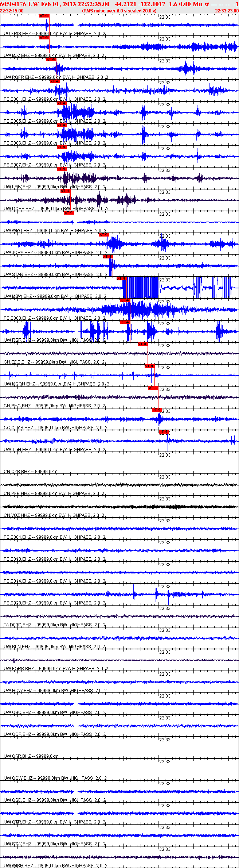Click the 'UW.STW.EHZ' station label
239x868 pixels.
click(18, 844)
